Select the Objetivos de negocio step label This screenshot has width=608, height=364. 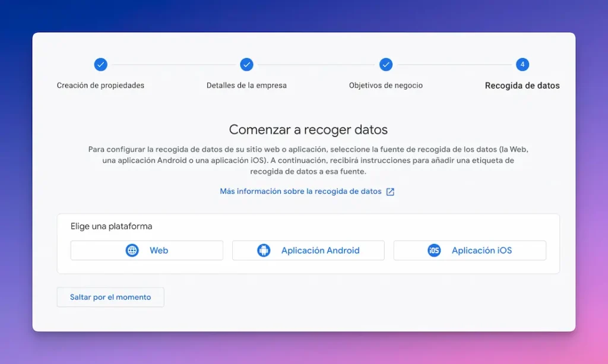point(386,86)
